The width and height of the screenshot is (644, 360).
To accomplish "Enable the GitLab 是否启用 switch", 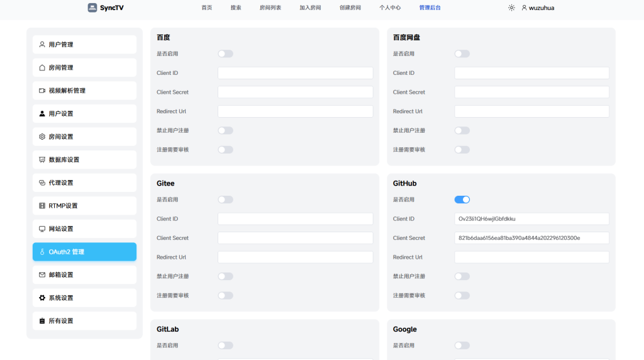I will pos(226,346).
